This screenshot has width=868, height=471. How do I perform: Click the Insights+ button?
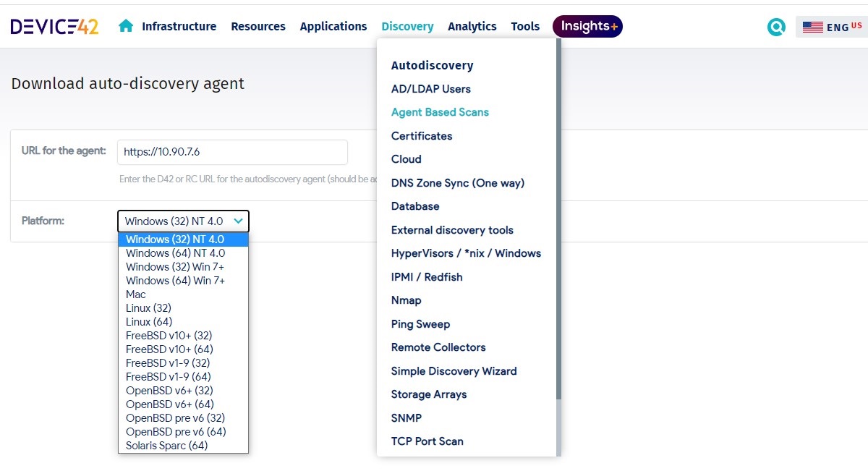(x=587, y=27)
